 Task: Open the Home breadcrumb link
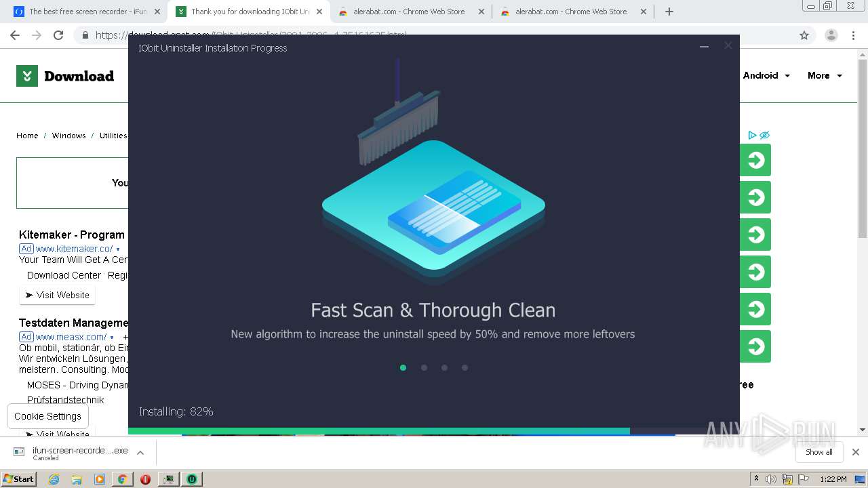click(x=27, y=136)
